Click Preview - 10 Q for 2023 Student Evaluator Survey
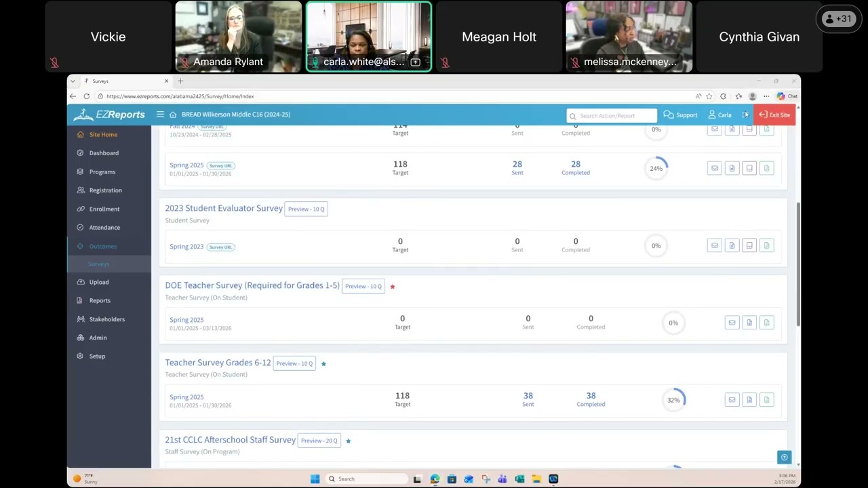Screen dimensions: 868x488 tap(306, 209)
